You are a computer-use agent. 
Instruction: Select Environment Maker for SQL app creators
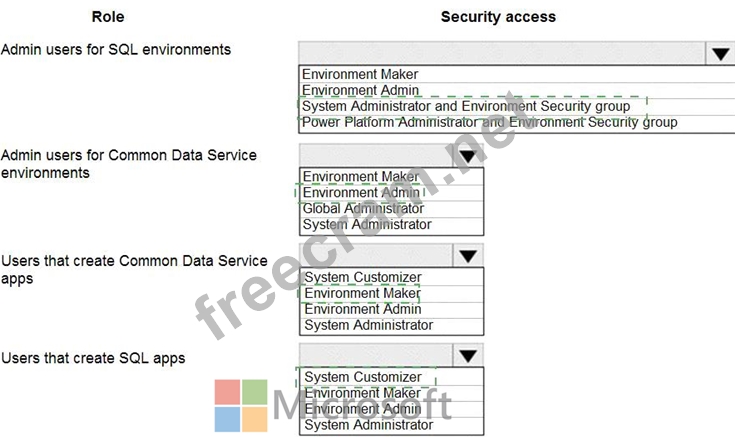391,393
